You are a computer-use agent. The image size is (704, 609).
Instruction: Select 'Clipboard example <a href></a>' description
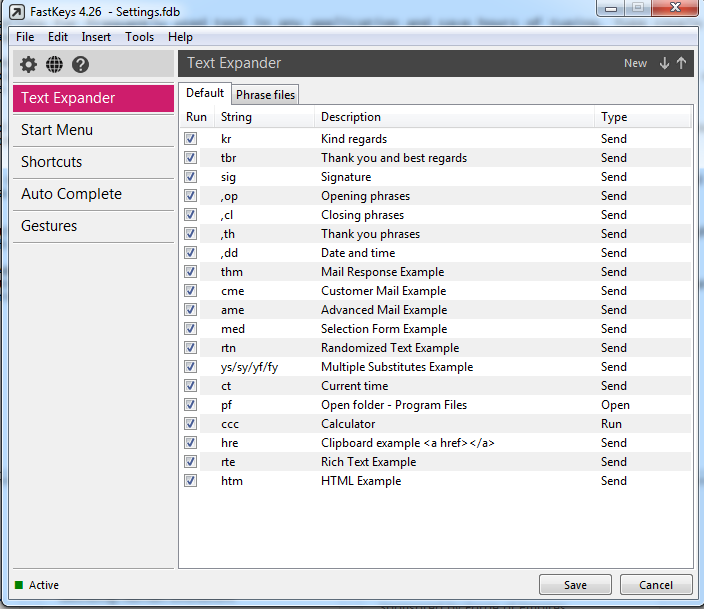click(x=408, y=443)
